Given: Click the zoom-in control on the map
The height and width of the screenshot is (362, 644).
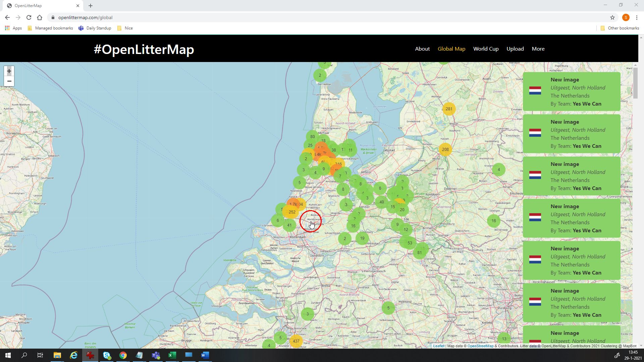Looking at the screenshot, I should (x=9, y=71).
